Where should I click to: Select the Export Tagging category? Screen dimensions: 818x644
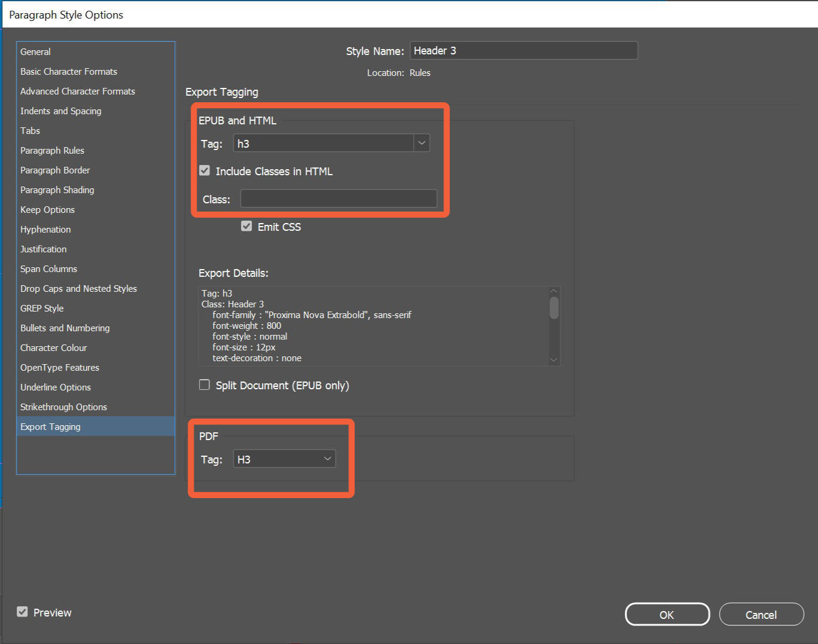click(x=50, y=426)
